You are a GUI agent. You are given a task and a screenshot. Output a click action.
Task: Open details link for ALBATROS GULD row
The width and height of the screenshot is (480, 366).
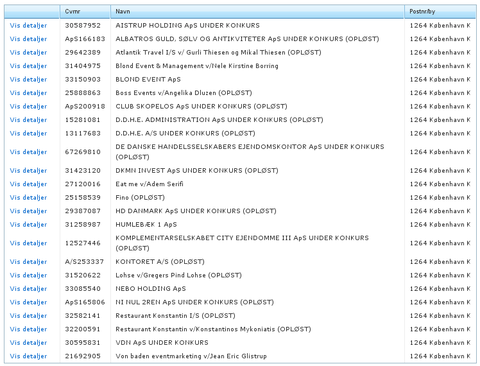(28, 39)
